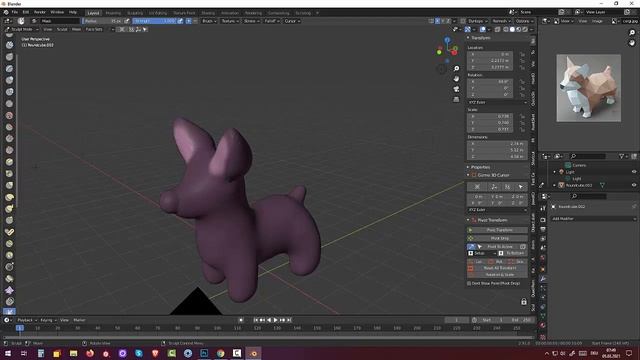640x360 pixels.
Task: Switch to the Shading workspace tab
Action: click(x=208, y=13)
